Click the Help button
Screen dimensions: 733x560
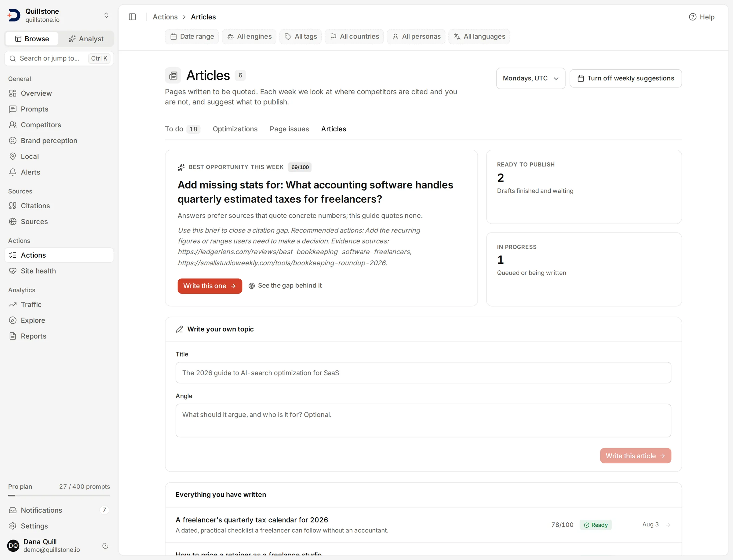click(702, 17)
